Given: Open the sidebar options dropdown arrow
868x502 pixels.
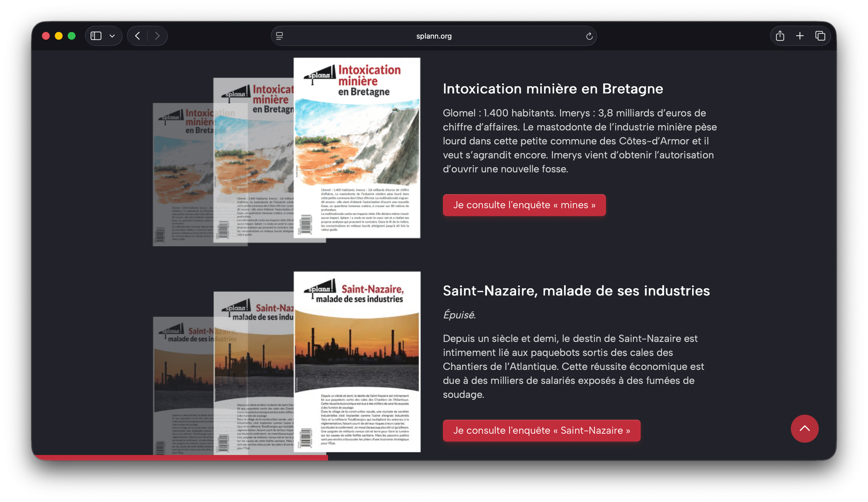Looking at the screenshot, I should 112,36.
